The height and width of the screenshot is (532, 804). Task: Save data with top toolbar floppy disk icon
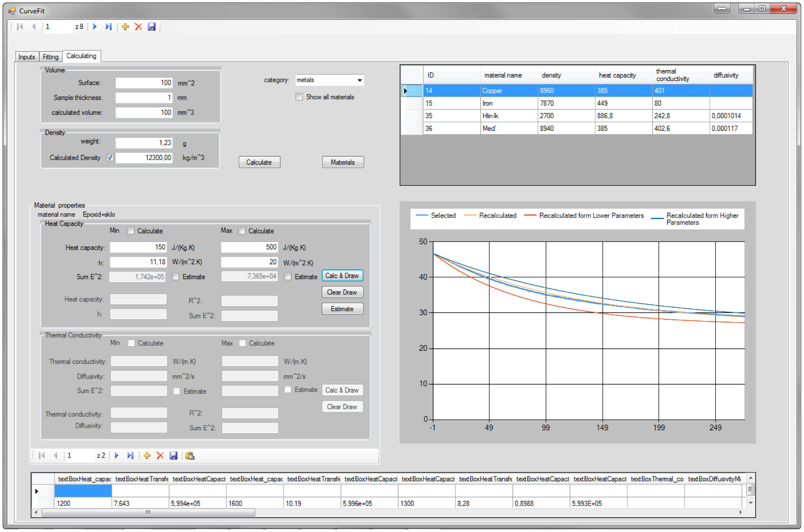point(152,27)
